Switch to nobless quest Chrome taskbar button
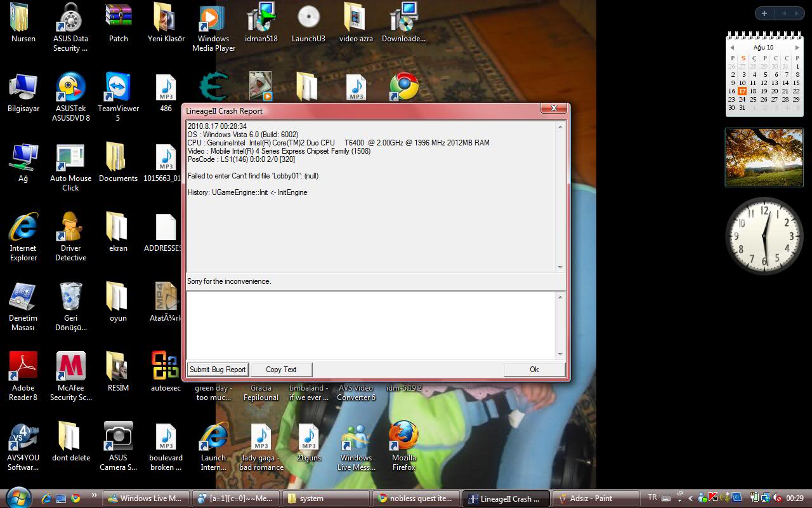The width and height of the screenshot is (812, 508). click(416, 498)
